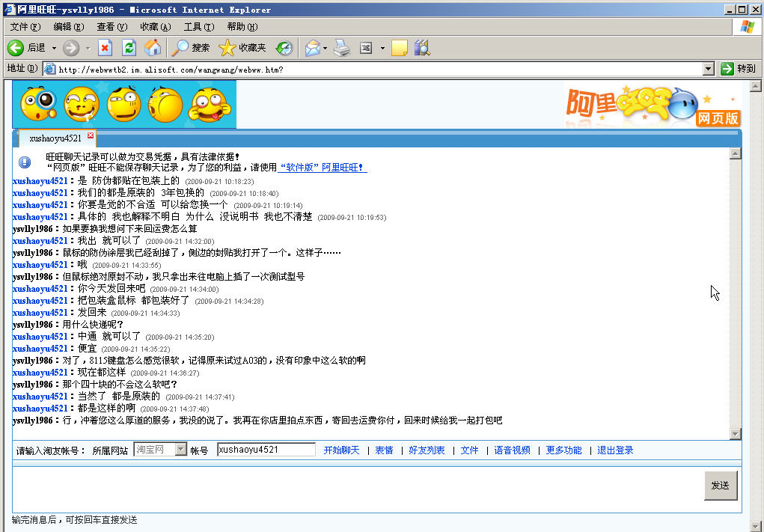This screenshot has width=764, height=532.
Task: Click the Print toolbar icon
Action: tap(342, 48)
